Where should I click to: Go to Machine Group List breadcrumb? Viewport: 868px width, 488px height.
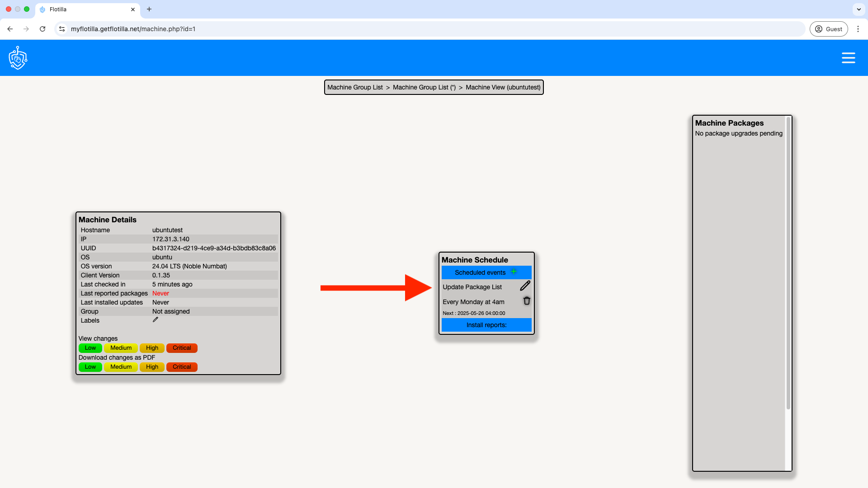click(x=355, y=87)
